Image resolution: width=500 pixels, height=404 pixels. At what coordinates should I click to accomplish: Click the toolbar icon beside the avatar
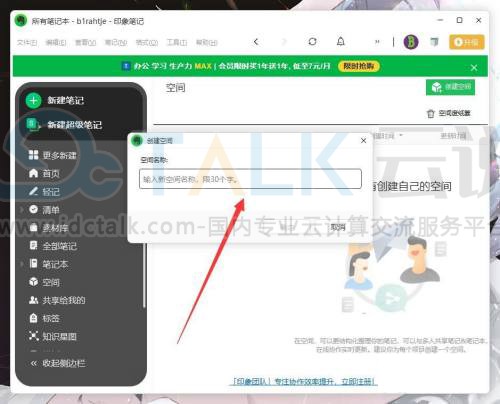pos(434,42)
